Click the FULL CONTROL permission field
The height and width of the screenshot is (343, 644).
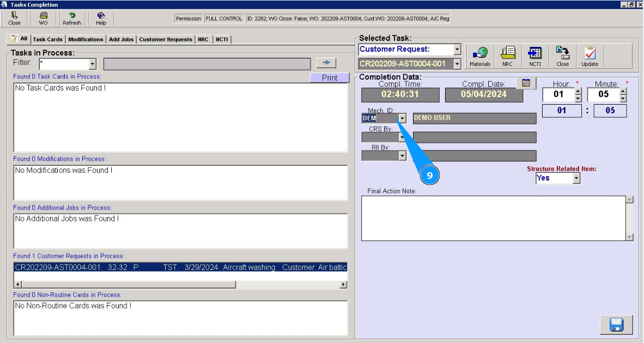[x=224, y=19]
